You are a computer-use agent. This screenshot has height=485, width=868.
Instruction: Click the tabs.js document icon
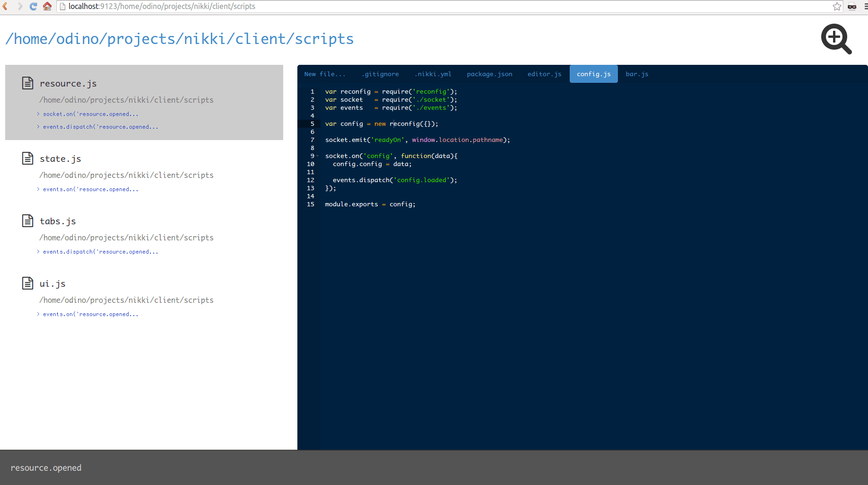tap(27, 220)
